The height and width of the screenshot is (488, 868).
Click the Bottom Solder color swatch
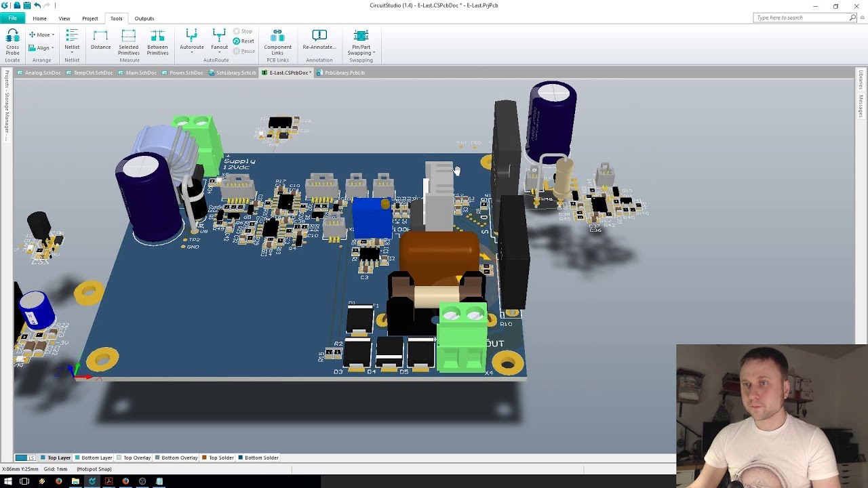pos(240,457)
